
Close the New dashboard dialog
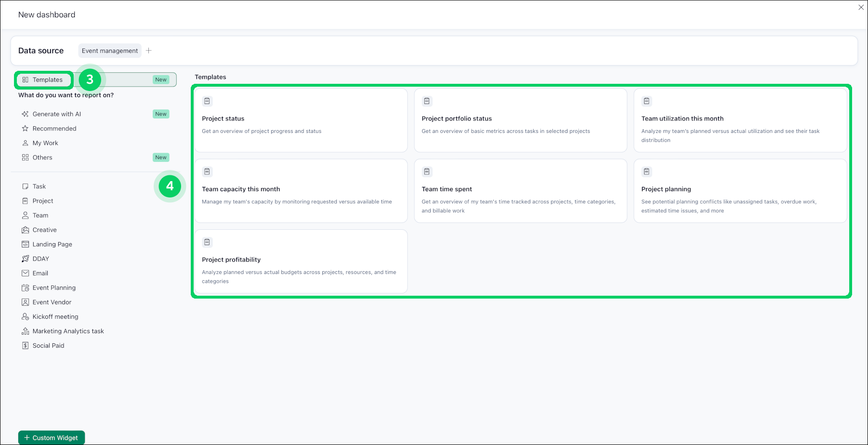[x=861, y=7]
